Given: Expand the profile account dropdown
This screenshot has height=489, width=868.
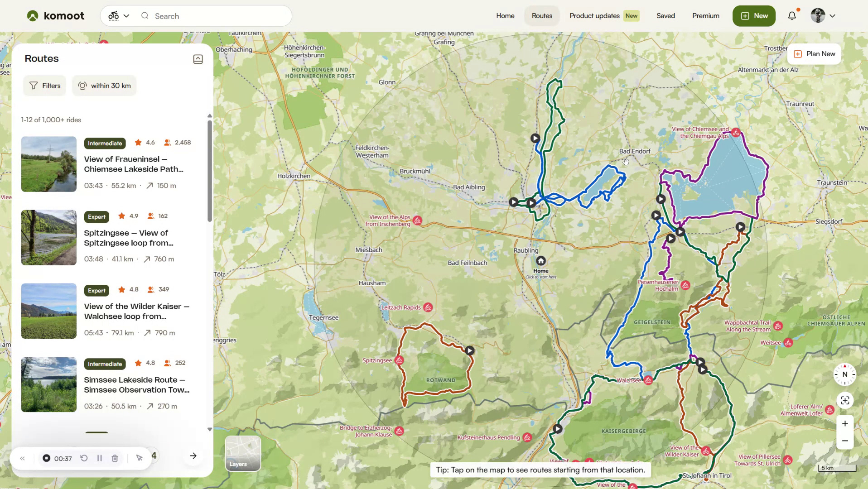Looking at the screenshot, I should click(823, 15).
